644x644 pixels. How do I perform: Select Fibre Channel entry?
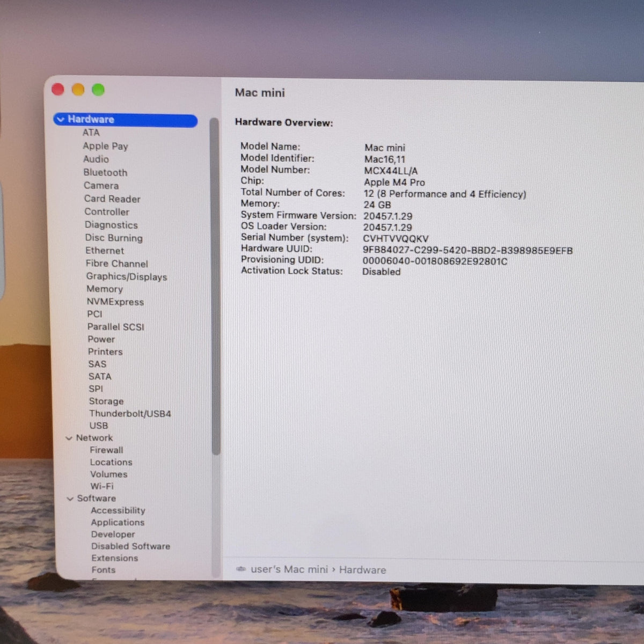(x=116, y=264)
